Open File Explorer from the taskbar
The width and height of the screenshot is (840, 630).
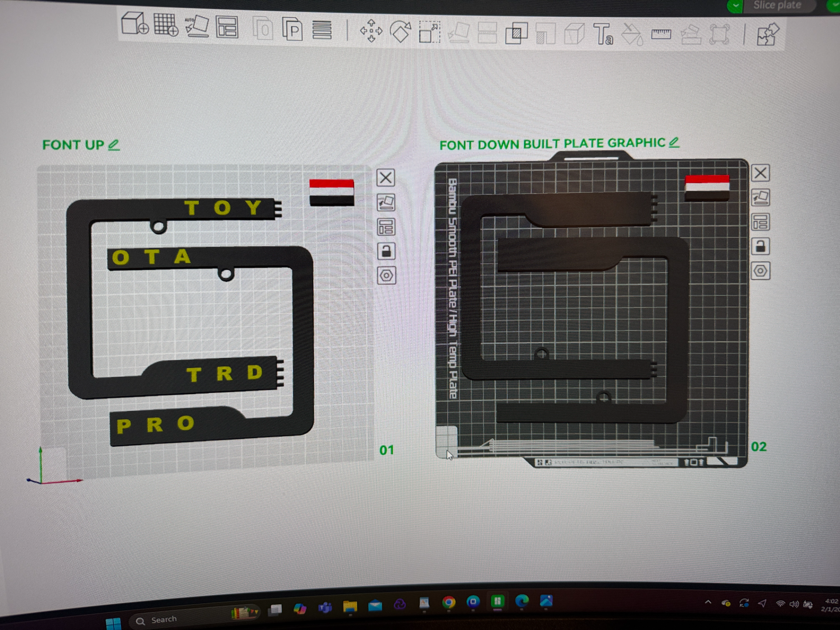pos(350,606)
